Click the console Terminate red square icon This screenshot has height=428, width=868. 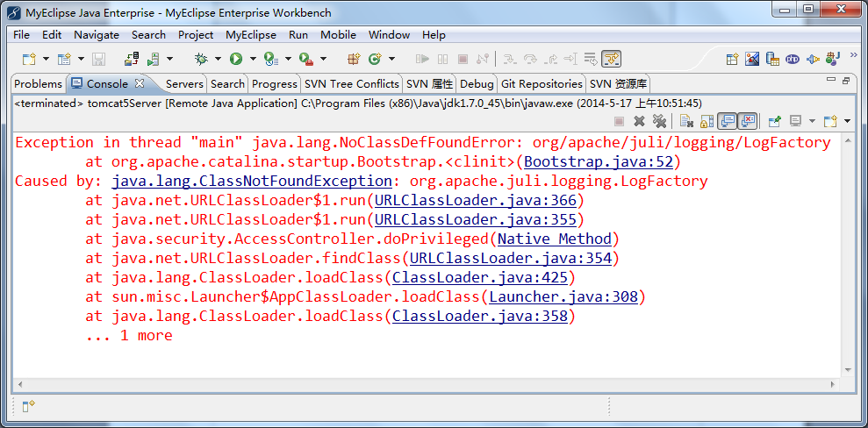[620, 120]
